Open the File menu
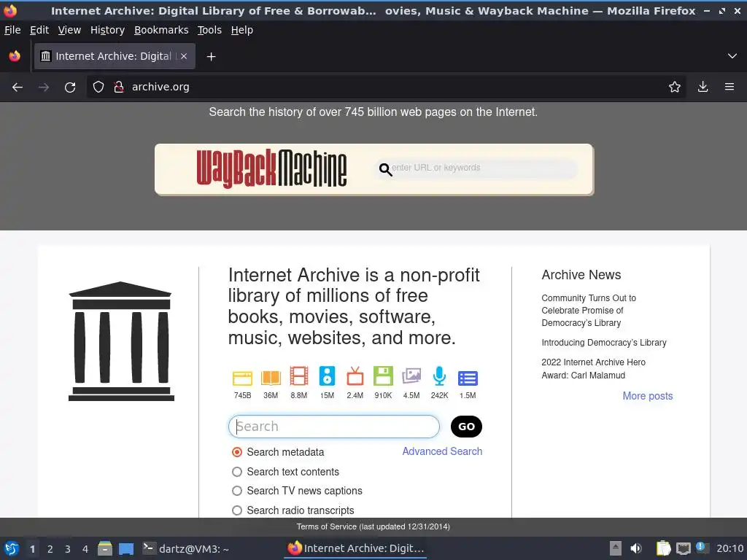747x560 pixels. [12, 30]
